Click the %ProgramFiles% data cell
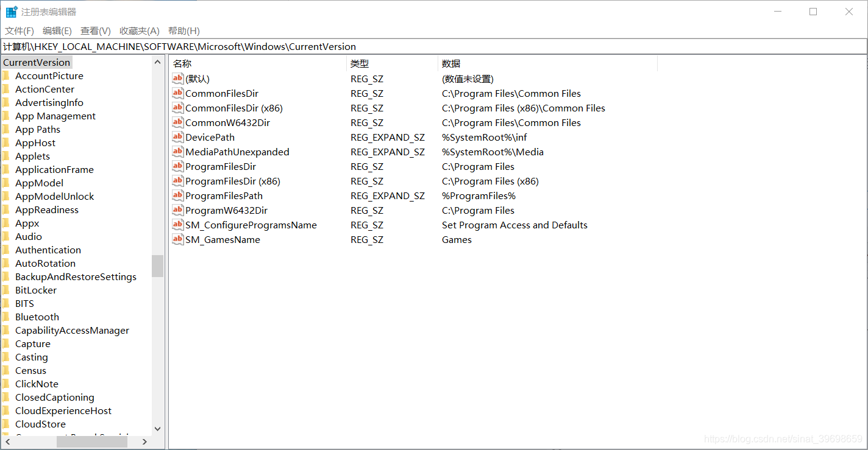The image size is (868, 450). coord(478,195)
